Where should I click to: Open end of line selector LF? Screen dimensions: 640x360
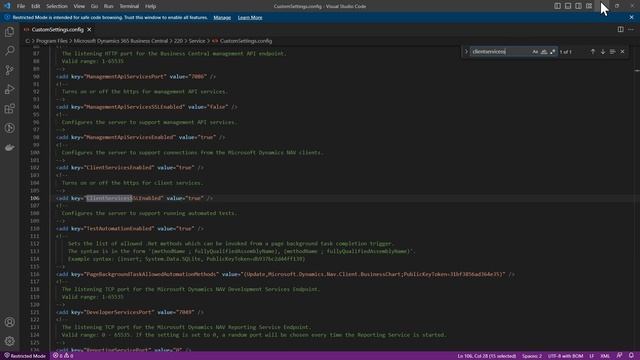[x=591, y=356]
